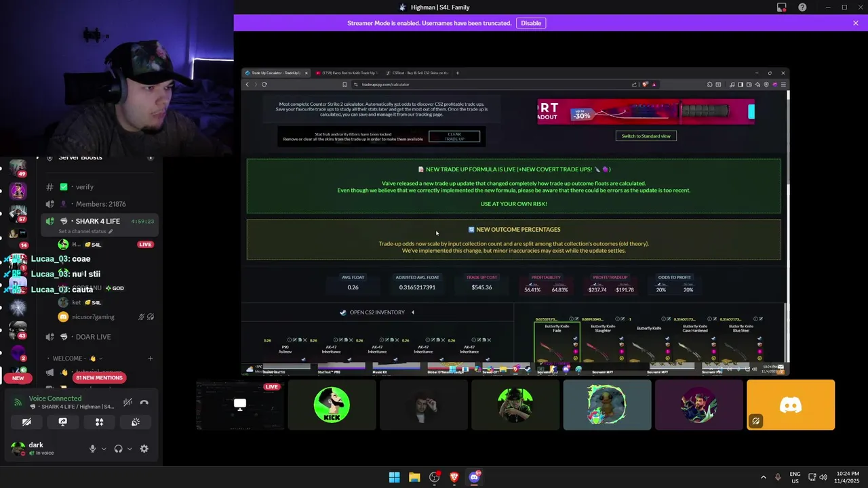Disable Streamer Mode via banner button
This screenshot has height=488, width=868.
pyautogui.click(x=531, y=23)
